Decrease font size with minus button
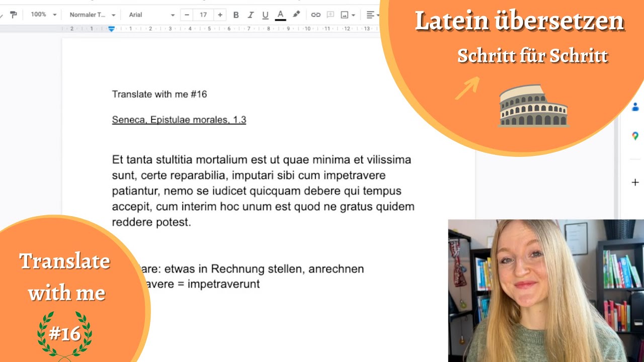644x362 pixels. (187, 15)
